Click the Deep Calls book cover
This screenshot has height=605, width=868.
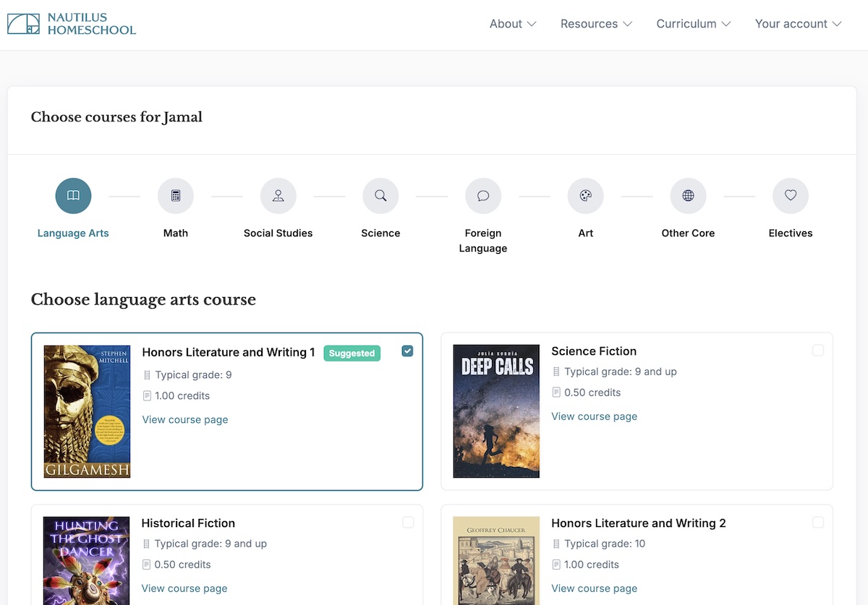point(496,411)
